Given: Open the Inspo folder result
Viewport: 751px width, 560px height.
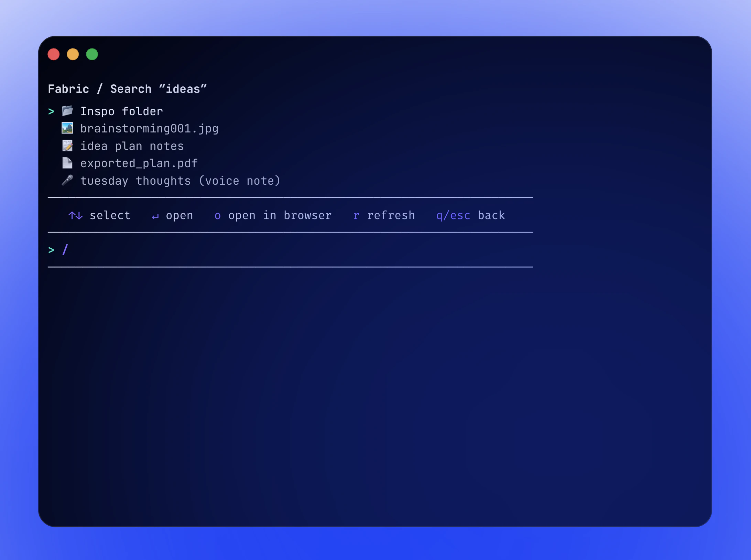Looking at the screenshot, I should pyautogui.click(x=122, y=111).
